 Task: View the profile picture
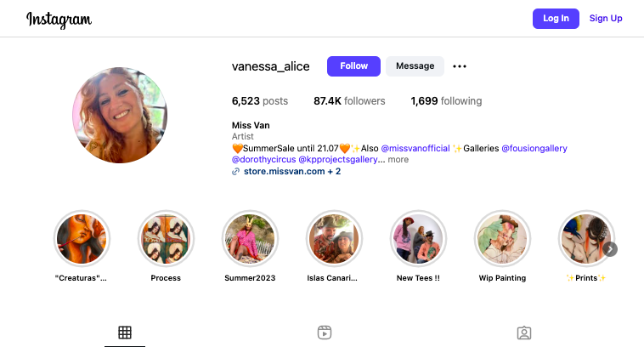coord(120,115)
